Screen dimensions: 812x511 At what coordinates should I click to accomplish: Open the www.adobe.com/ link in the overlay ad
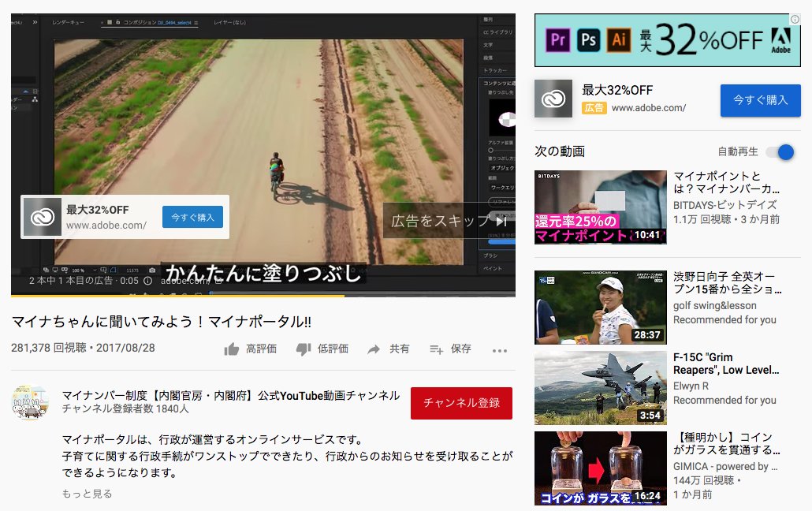[x=106, y=226]
